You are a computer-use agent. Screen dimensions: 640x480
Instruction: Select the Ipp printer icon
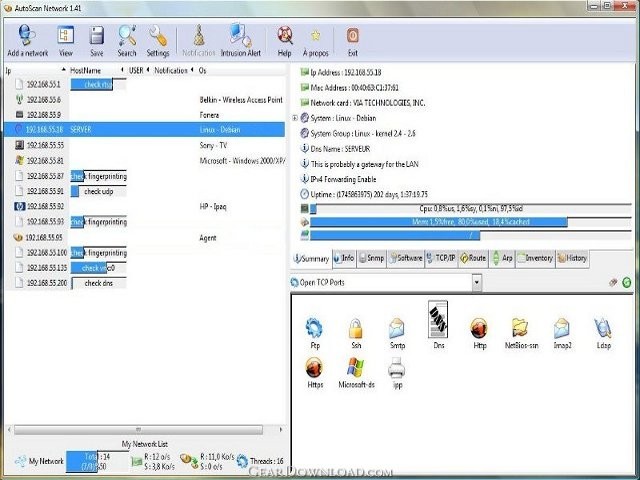pyautogui.click(x=397, y=372)
